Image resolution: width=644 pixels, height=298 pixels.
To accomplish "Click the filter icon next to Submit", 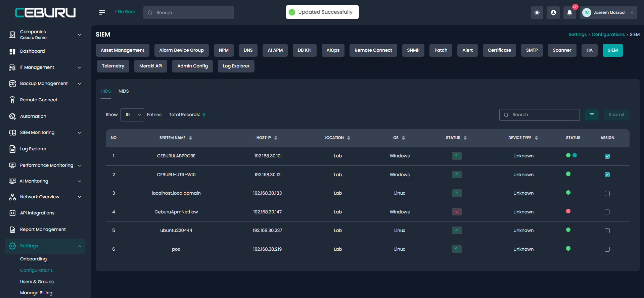I will 592,115.
